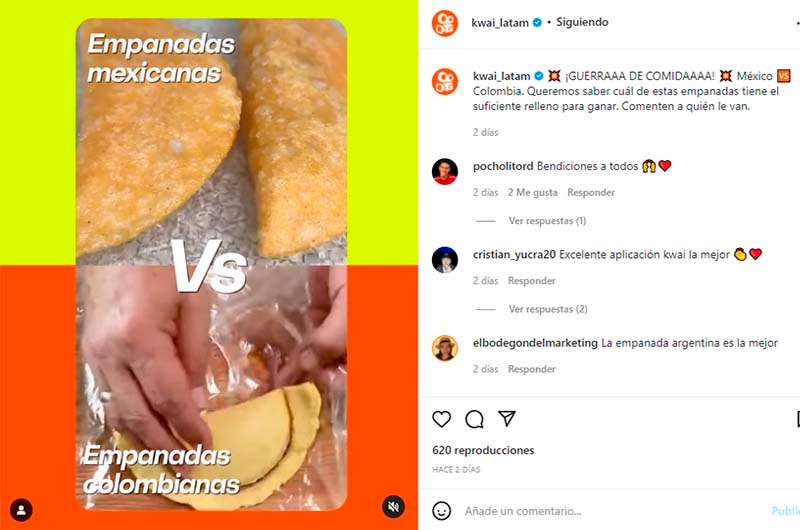The height and width of the screenshot is (530, 800).
Task: Expand Ver respuestas (2) replies
Action: pos(548,309)
